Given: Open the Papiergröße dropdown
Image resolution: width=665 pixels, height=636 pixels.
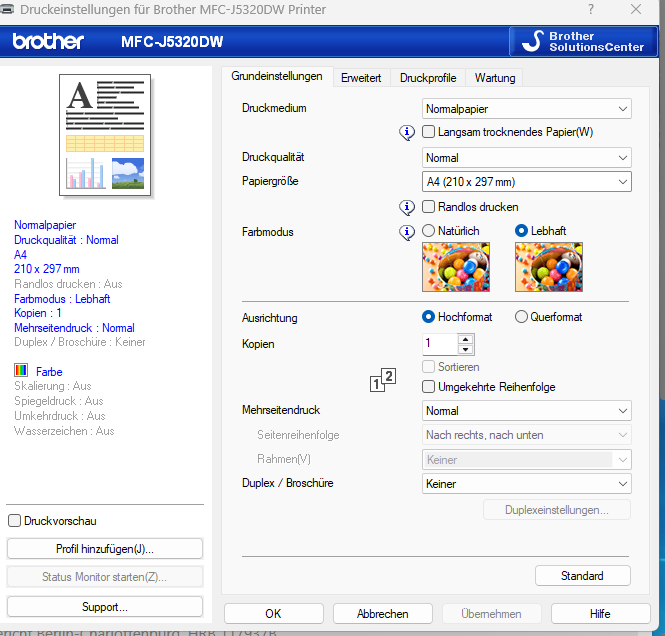Looking at the screenshot, I should point(527,182).
